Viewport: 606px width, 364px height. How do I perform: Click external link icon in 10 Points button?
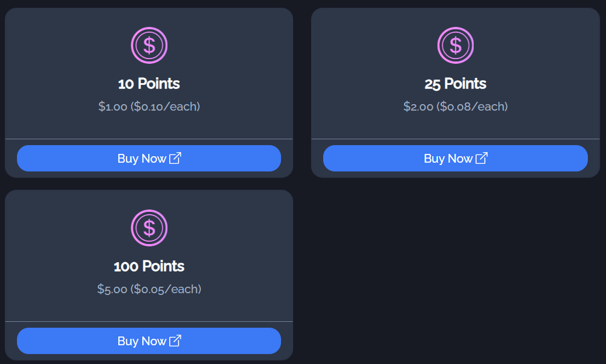click(175, 158)
